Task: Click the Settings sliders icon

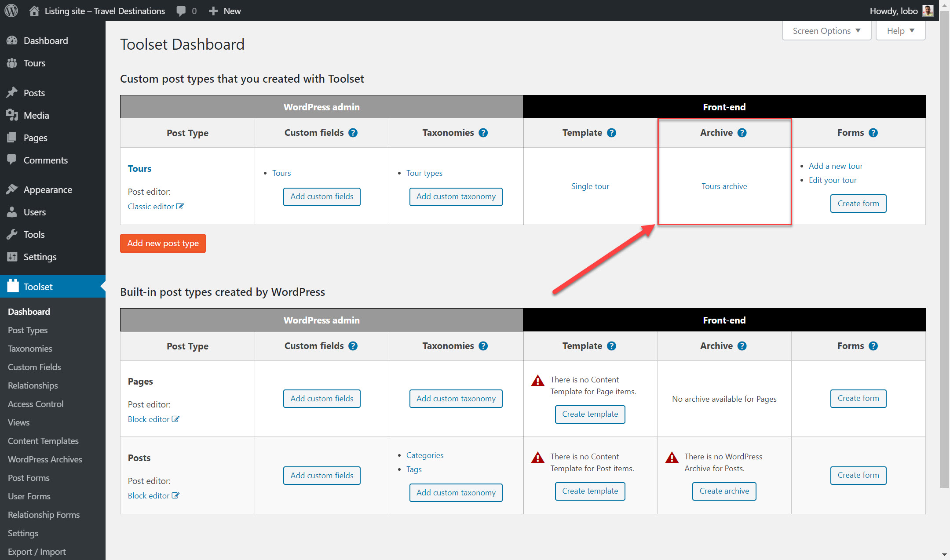Action: coord(12,257)
